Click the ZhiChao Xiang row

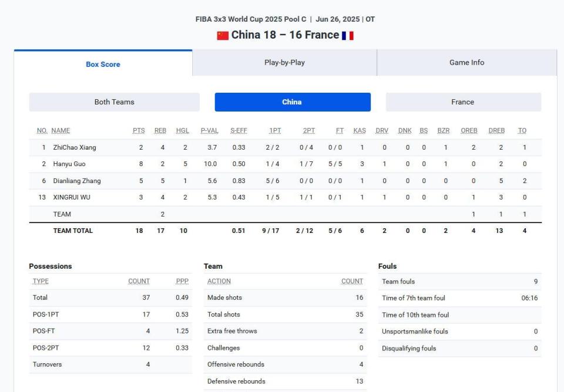(x=286, y=147)
